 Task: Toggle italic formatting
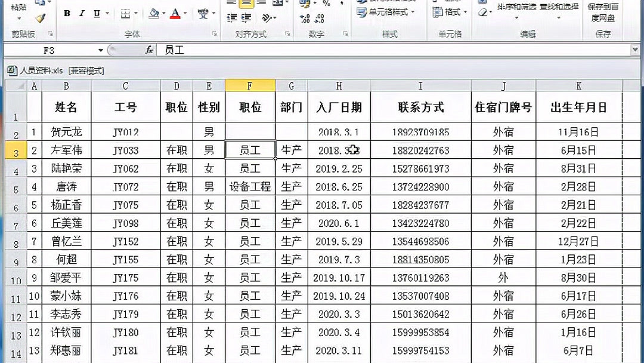click(x=81, y=13)
